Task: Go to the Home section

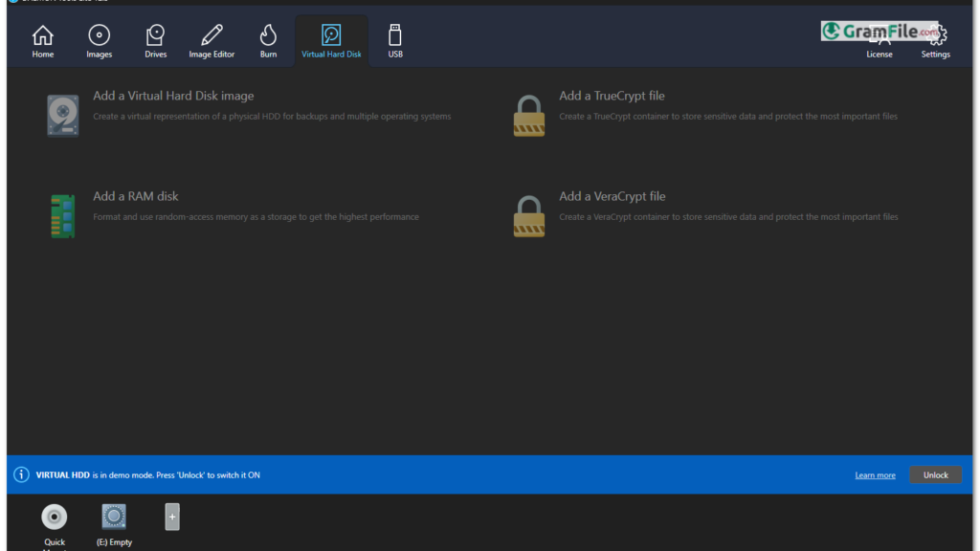Action: click(x=43, y=41)
